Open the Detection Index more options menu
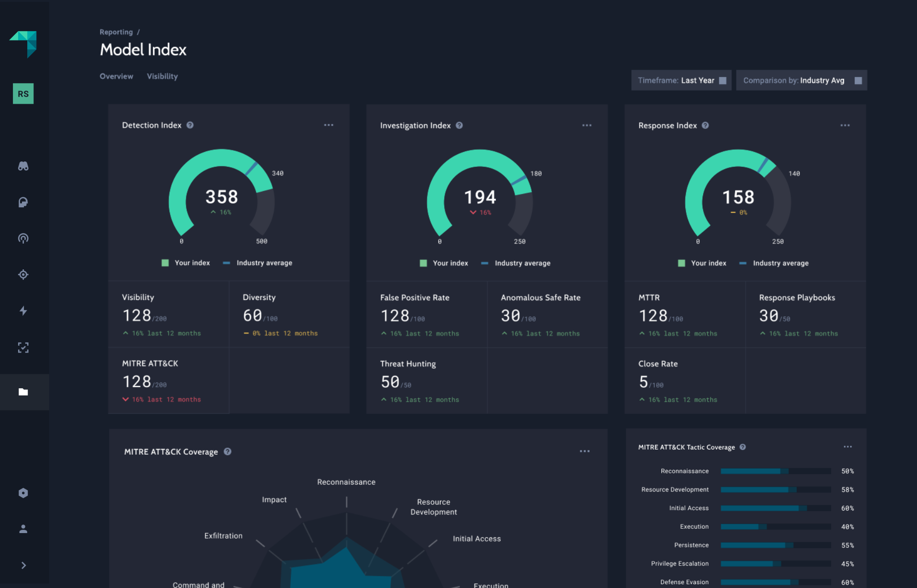The height and width of the screenshot is (588, 917). tap(329, 125)
